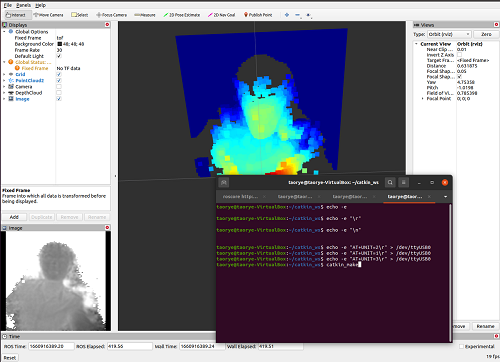Open the view Type dropdown
The width and height of the screenshot is (500, 362).
pos(449,34)
